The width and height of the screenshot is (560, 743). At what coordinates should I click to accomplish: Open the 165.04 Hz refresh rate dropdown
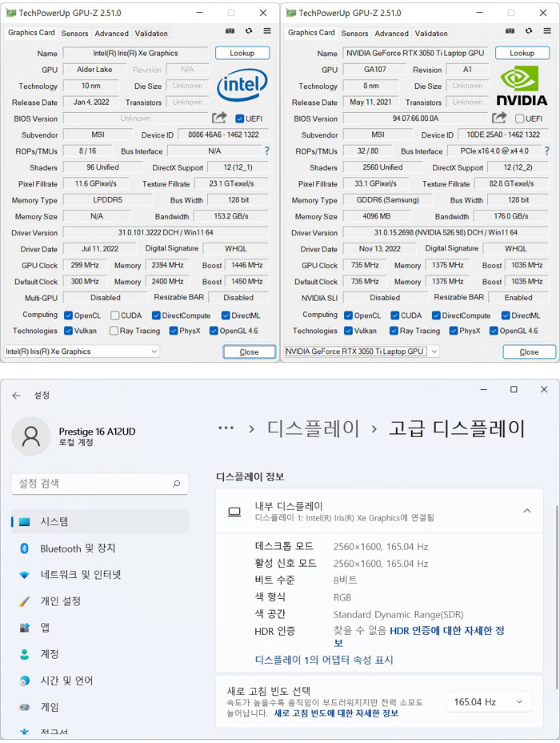(488, 702)
